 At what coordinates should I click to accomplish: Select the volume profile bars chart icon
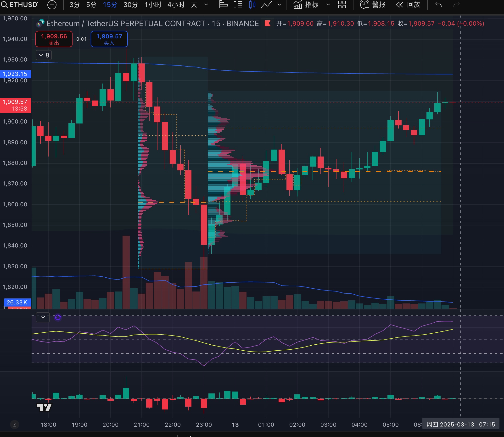(x=223, y=5)
